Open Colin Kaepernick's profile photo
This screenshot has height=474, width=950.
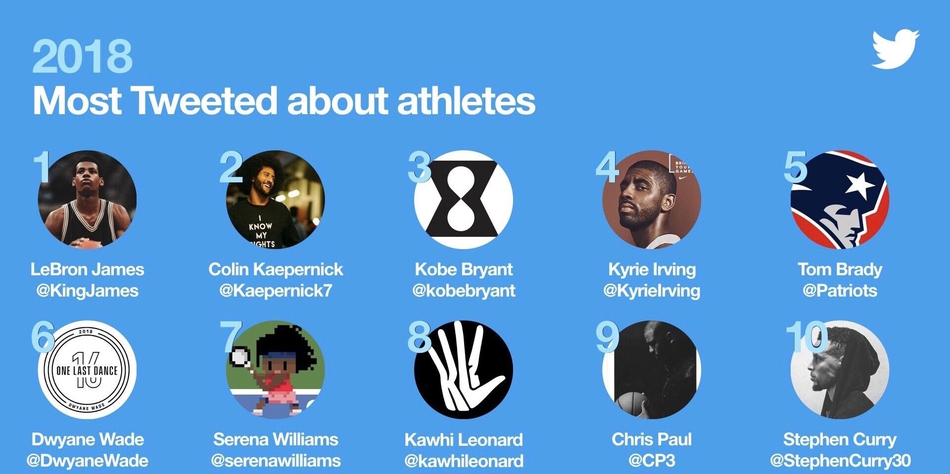(275, 199)
